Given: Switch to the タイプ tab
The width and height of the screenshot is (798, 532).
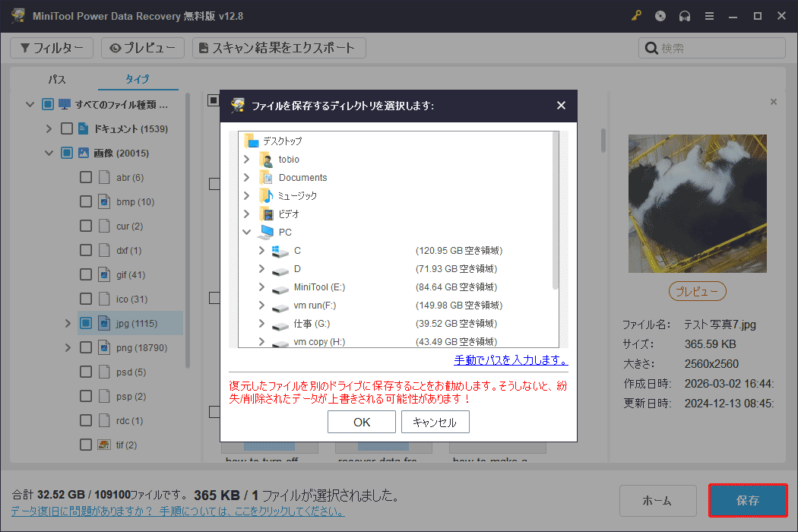Looking at the screenshot, I should point(138,79).
